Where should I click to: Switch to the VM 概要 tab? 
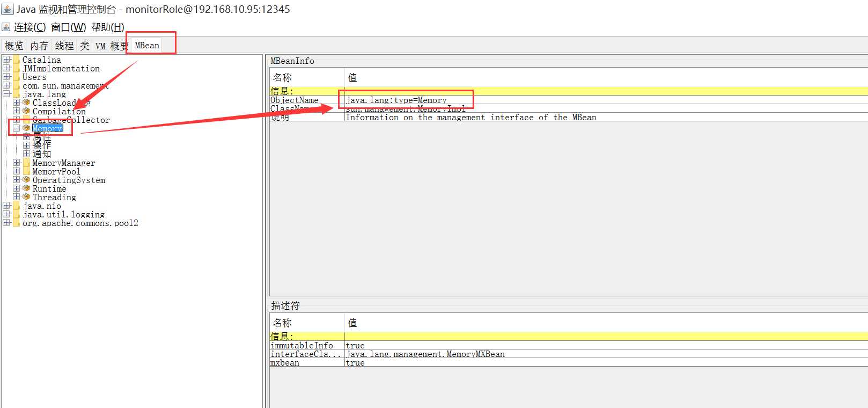(112, 46)
